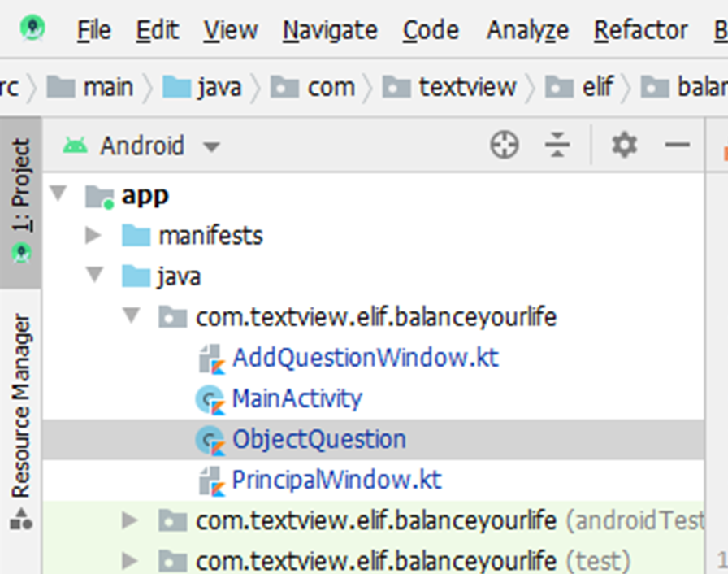Click the java tree folder icon
The image size is (728, 574).
[x=136, y=276]
